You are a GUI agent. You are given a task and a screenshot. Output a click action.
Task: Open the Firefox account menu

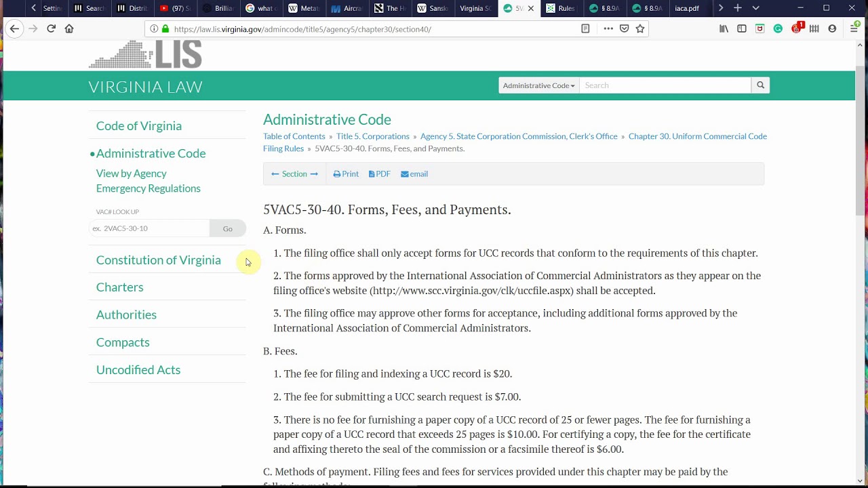point(832,28)
